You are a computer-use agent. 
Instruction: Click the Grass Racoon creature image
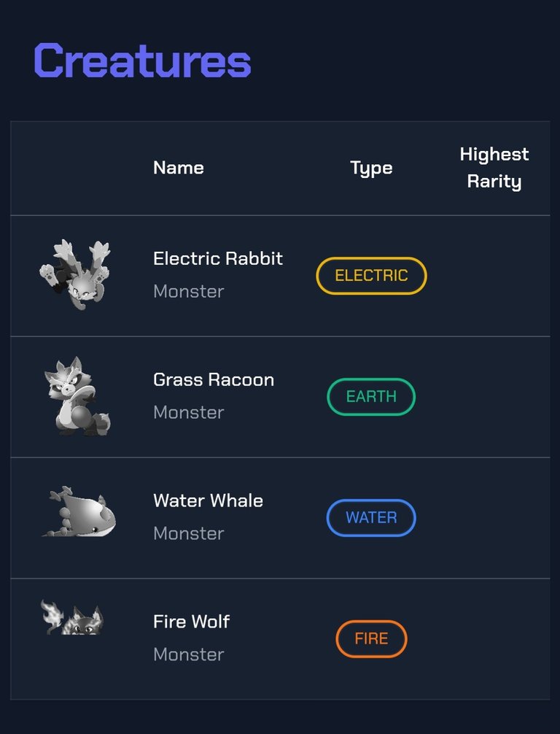78,396
